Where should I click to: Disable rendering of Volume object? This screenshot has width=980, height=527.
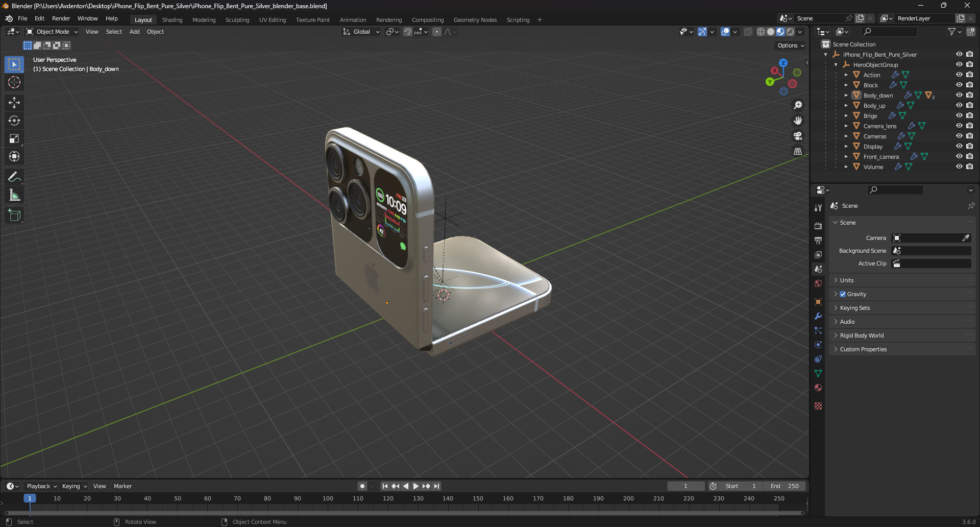969,166
